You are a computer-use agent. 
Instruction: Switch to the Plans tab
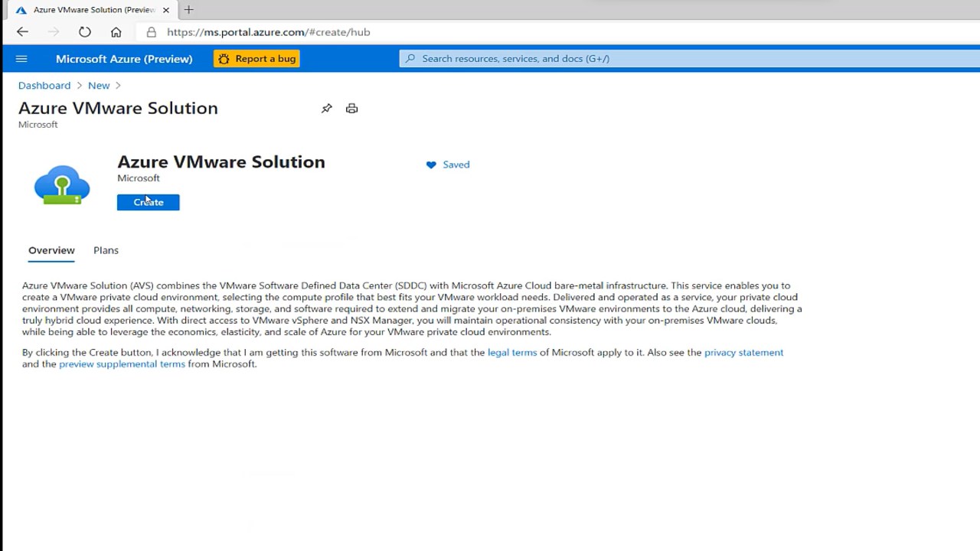point(106,250)
